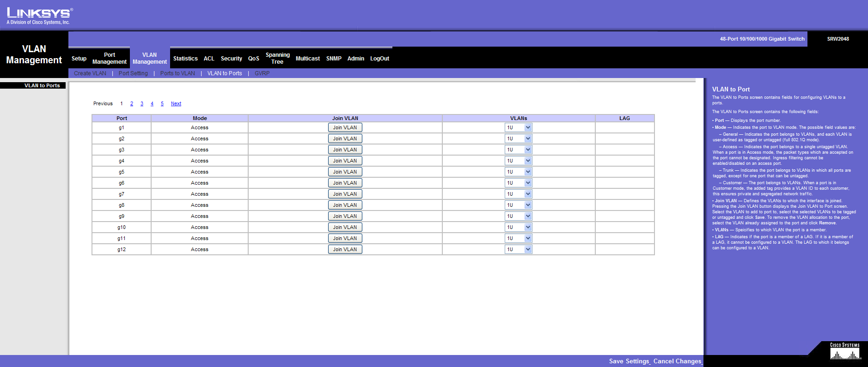Click Save Settings at the bottom
Image resolution: width=868 pixels, height=367 pixels.
[x=629, y=361]
